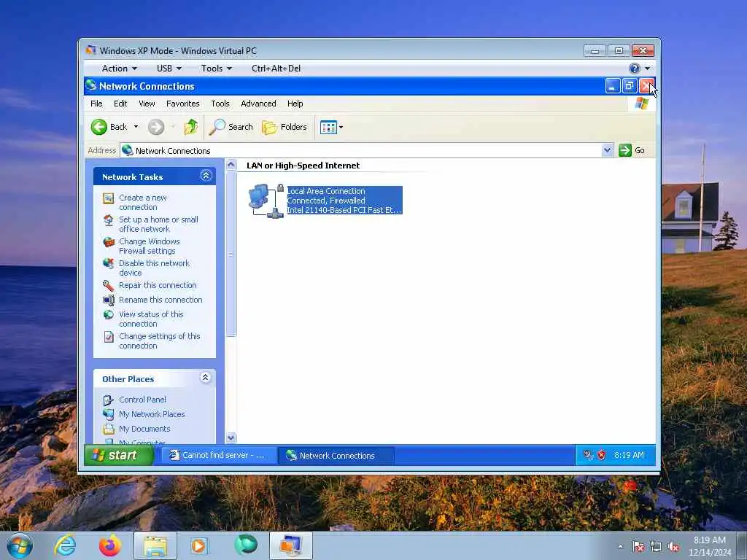Open Create a new connection wizard icon

(109, 198)
